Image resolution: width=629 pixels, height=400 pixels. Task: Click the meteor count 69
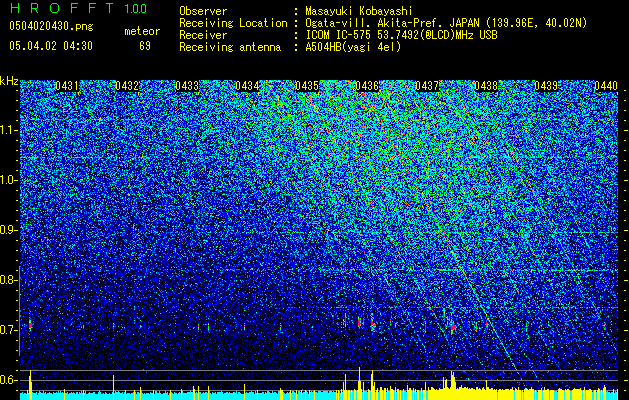145,46
